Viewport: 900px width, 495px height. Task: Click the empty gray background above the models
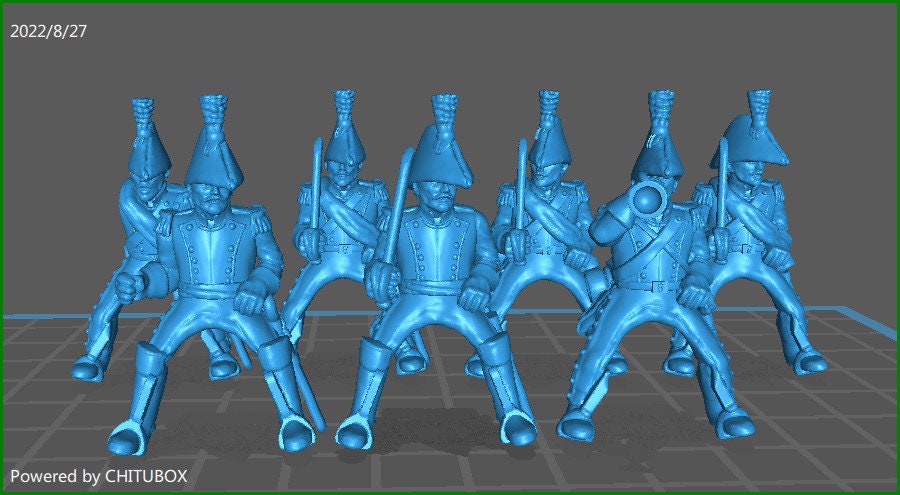[x=450, y=50]
